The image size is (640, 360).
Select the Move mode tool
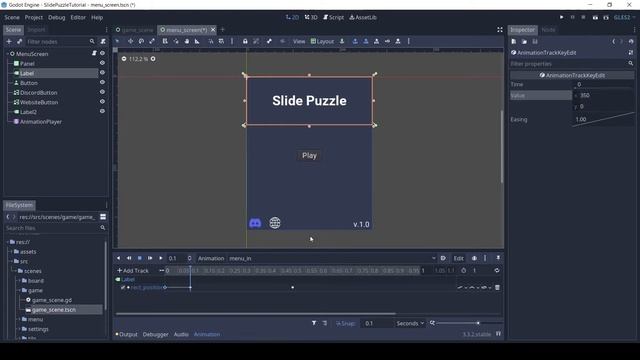click(130, 41)
